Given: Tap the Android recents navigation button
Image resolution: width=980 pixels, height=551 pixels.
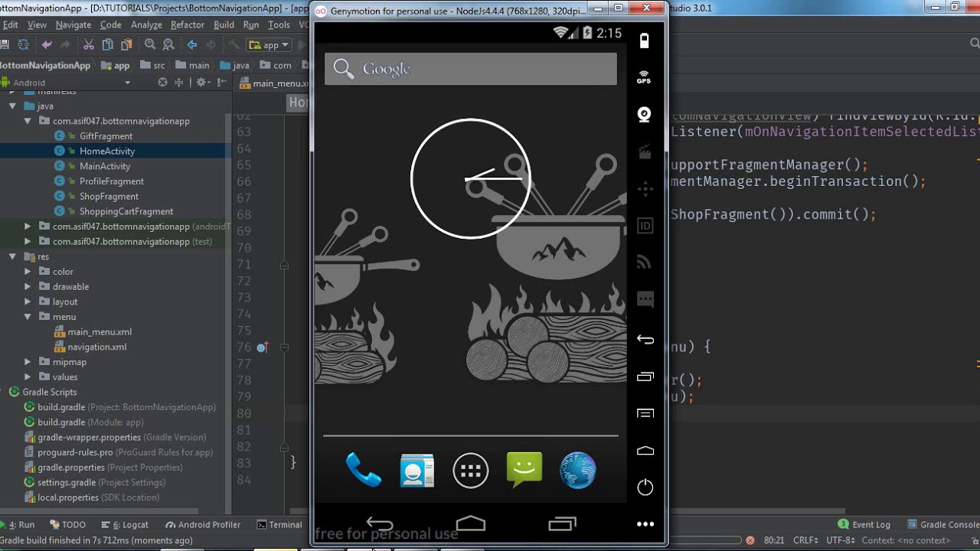Looking at the screenshot, I should pyautogui.click(x=562, y=524).
